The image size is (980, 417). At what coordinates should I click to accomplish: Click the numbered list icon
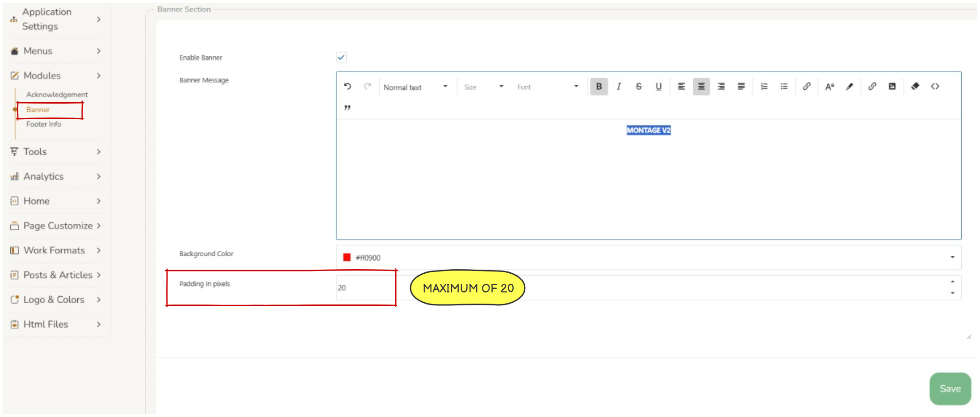(764, 87)
